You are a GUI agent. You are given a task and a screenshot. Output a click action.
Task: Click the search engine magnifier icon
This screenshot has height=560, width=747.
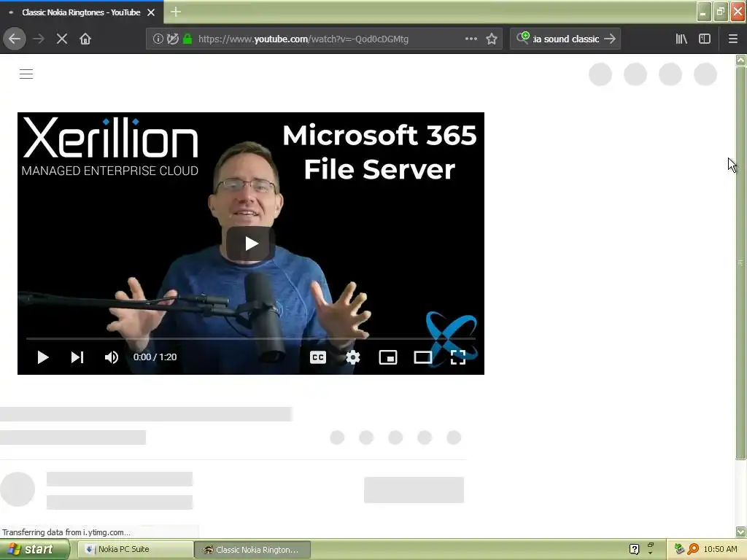tap(523, 38)
